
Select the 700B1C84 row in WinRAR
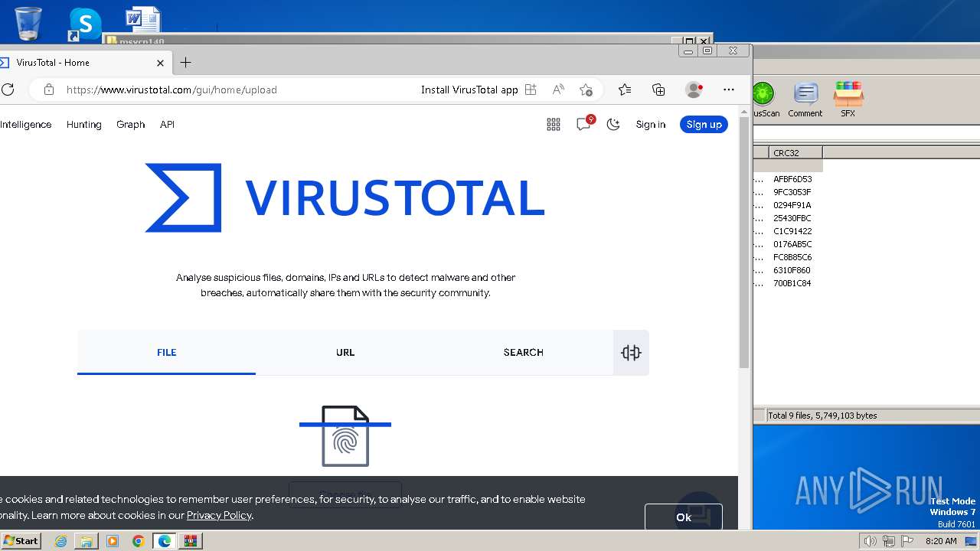(x=792, y=283)
